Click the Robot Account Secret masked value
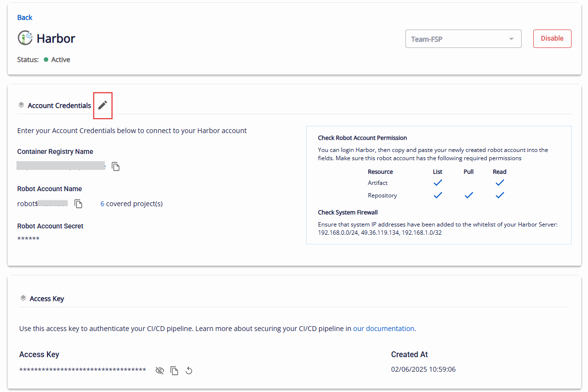Viewport: 588px width, 392px height. point(29,240)
